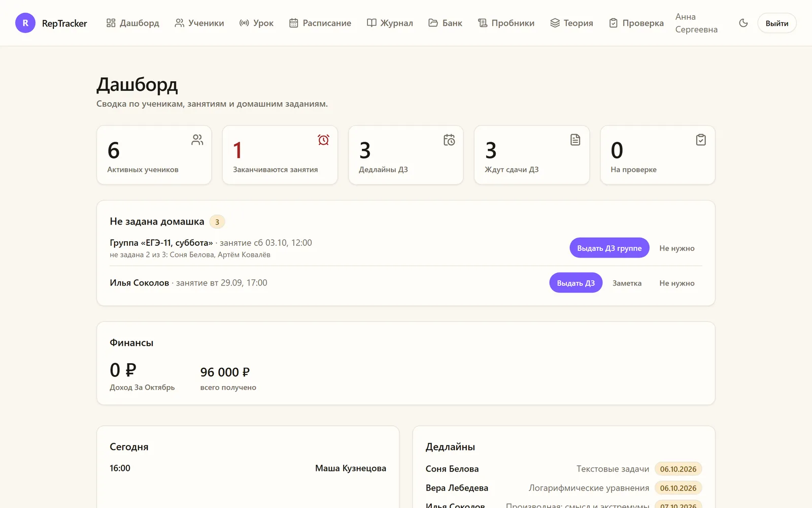Viewport: 812px width, 508px height.
Task: Click the 06.10.2026 badge for Соня Белова
Action: [678, 469]
